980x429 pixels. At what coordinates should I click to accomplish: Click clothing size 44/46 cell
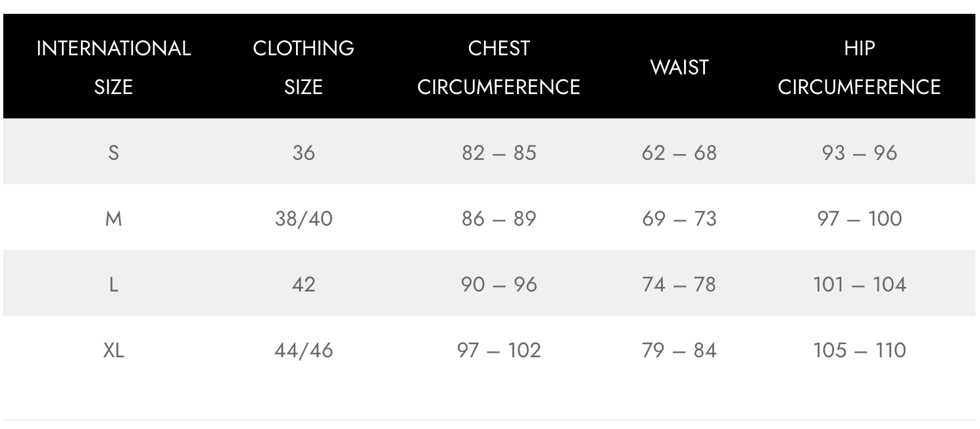303,350
